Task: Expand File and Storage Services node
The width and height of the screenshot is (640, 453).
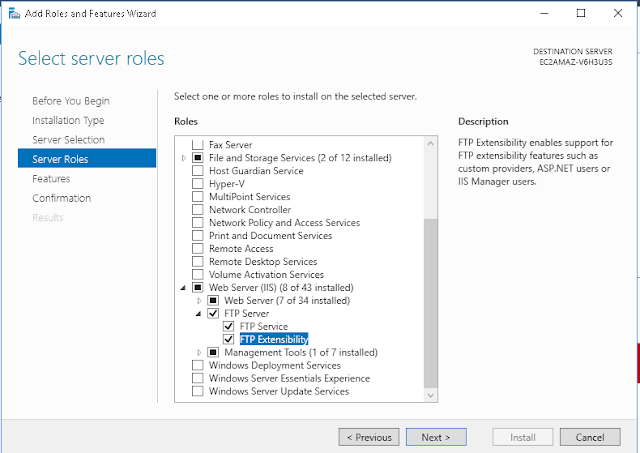Action: (x=184, y=158)
